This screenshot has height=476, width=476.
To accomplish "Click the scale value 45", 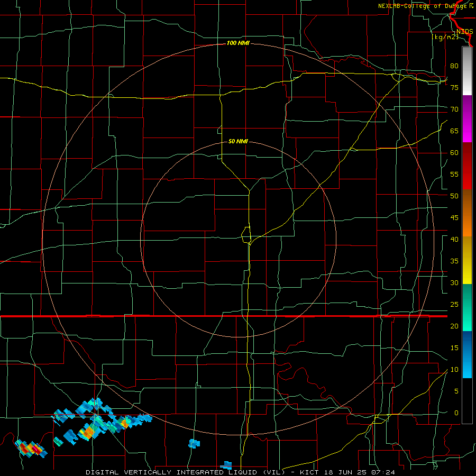I will (x=454, y=218).
